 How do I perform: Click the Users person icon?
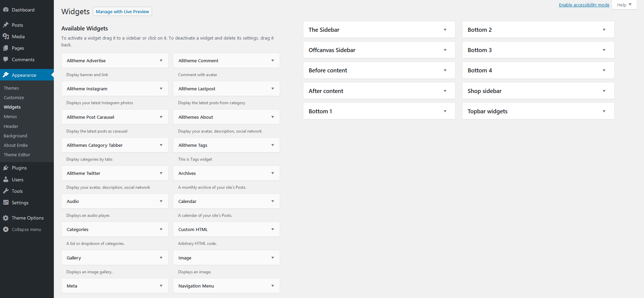coord(6,180)
